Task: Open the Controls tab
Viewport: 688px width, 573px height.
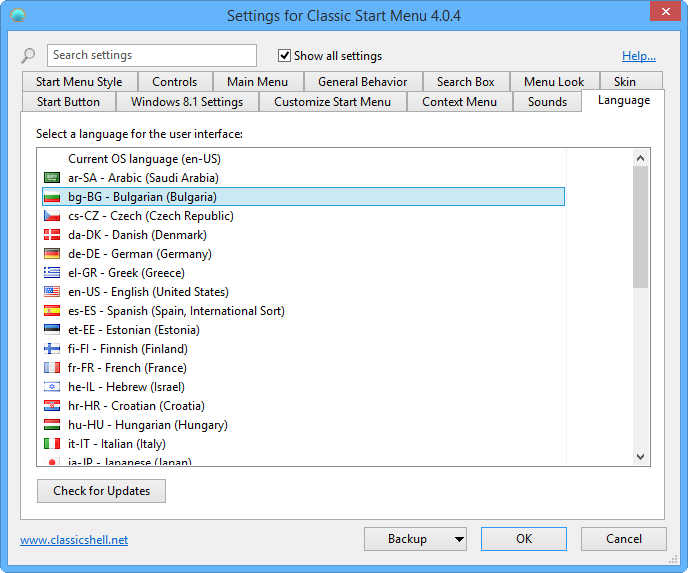Action: point(175,82)
